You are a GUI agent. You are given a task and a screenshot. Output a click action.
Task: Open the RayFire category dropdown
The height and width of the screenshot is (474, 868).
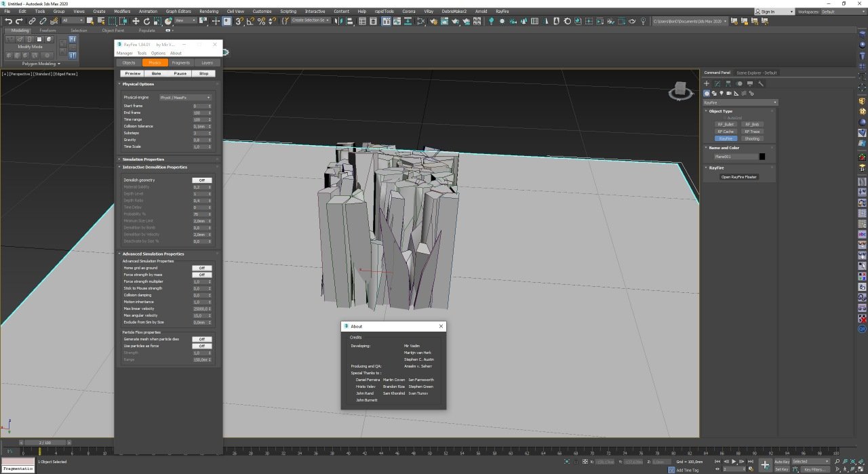pyautogui.click(x=740, y=102)
